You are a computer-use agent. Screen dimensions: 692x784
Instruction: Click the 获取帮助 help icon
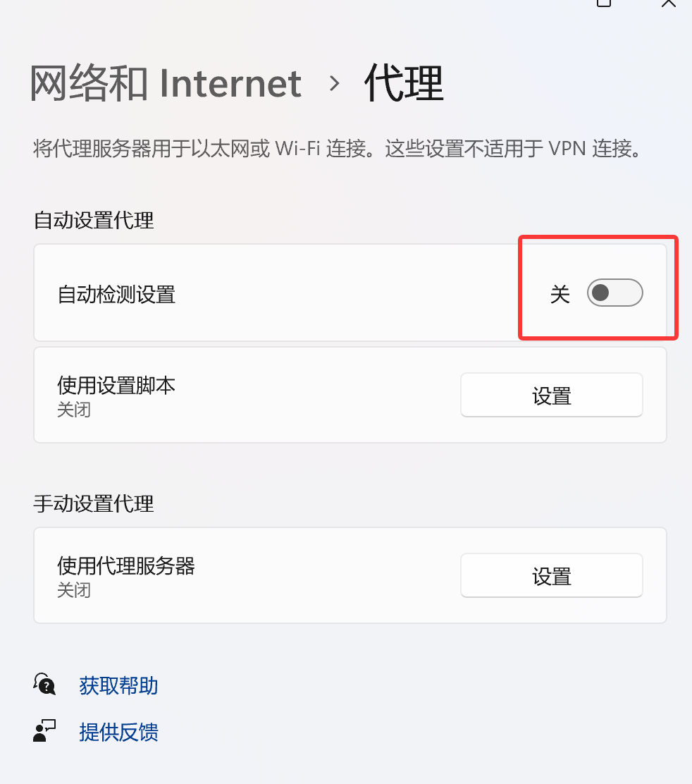pos(44,685)
